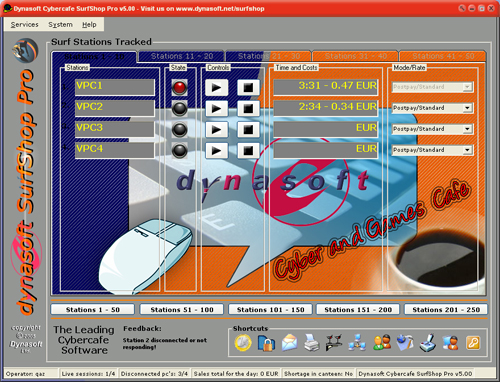The image size is (500, 382).
Task: Open the Mode/Rate dropdown for VPC3
Action: 432,129
